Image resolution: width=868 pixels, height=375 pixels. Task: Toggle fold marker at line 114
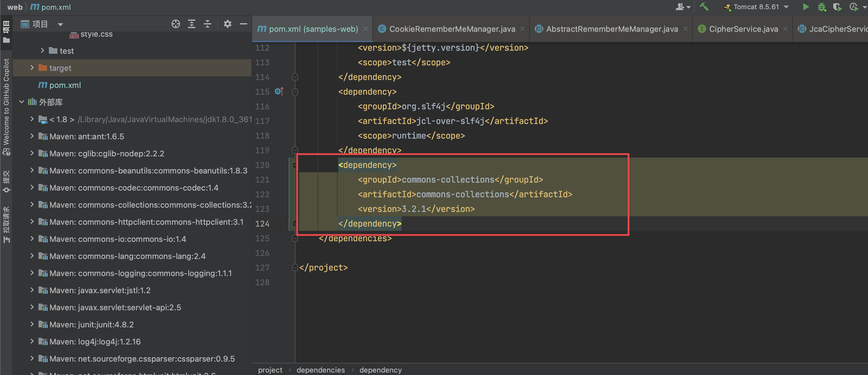pyautogui.click(x=295, y=77)
